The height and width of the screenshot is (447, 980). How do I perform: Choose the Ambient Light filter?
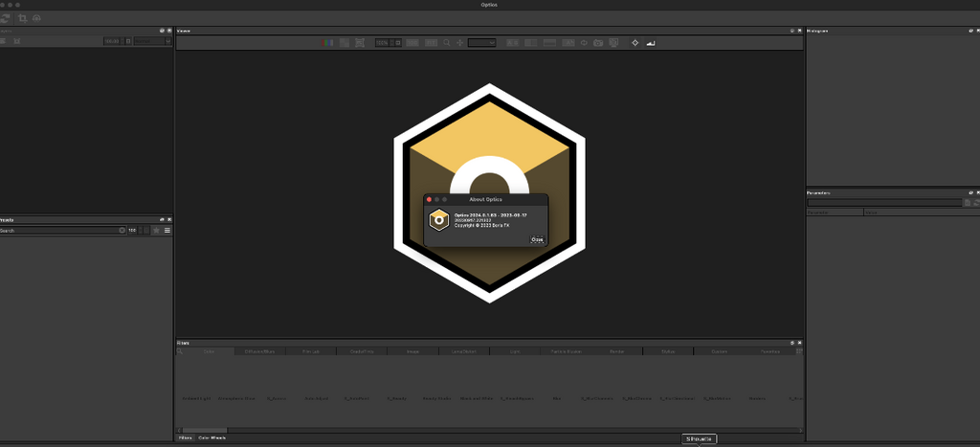pos(196,398)
